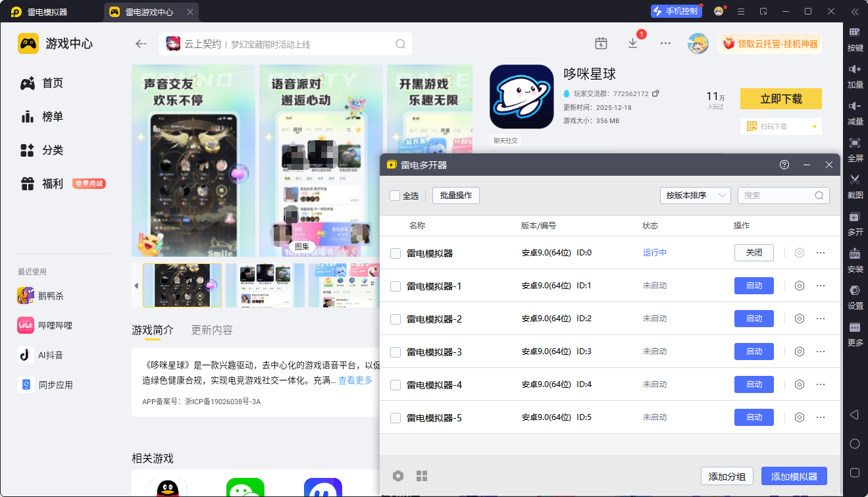This screenshot has height=497, width=868.
Task: Tick the 全选 select-all checkbox
Action: [395, 196]
